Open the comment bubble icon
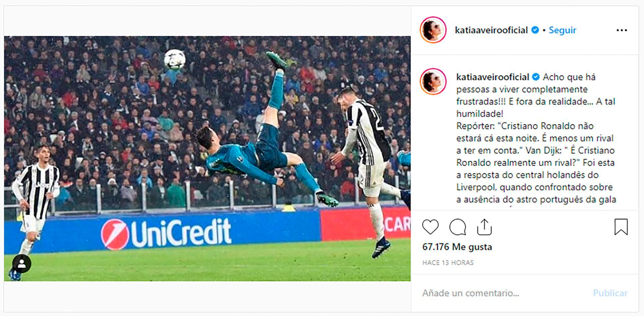644x316 pixels. (458, 227)
